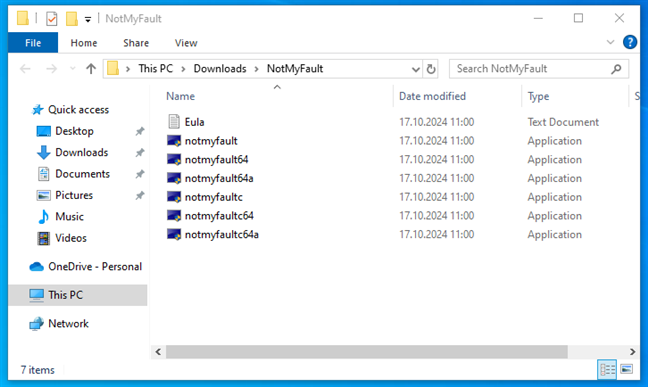Click the date modified cell of notmyfaultc
This screenshot has height=387, width=648.
(436, 197)
